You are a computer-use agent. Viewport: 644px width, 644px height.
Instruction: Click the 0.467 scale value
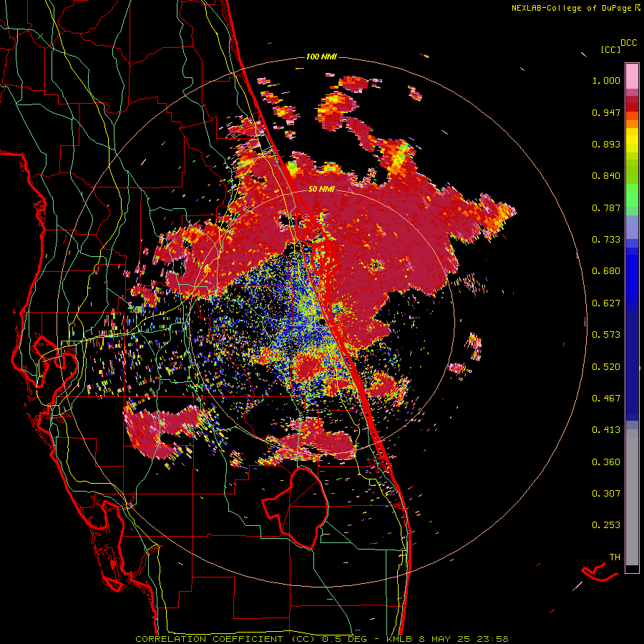606,399
